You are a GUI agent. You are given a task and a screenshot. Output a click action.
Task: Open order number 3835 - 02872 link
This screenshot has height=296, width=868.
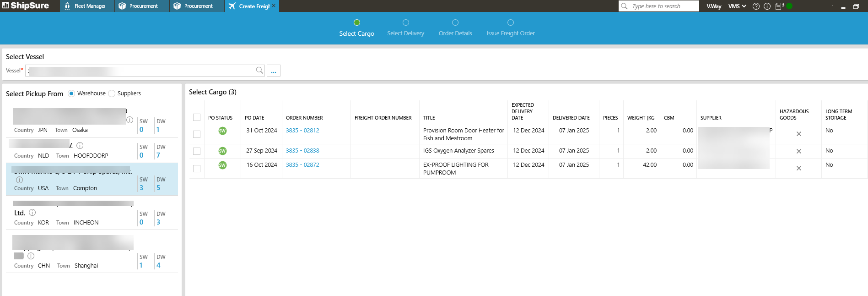[x=302, y=165]
